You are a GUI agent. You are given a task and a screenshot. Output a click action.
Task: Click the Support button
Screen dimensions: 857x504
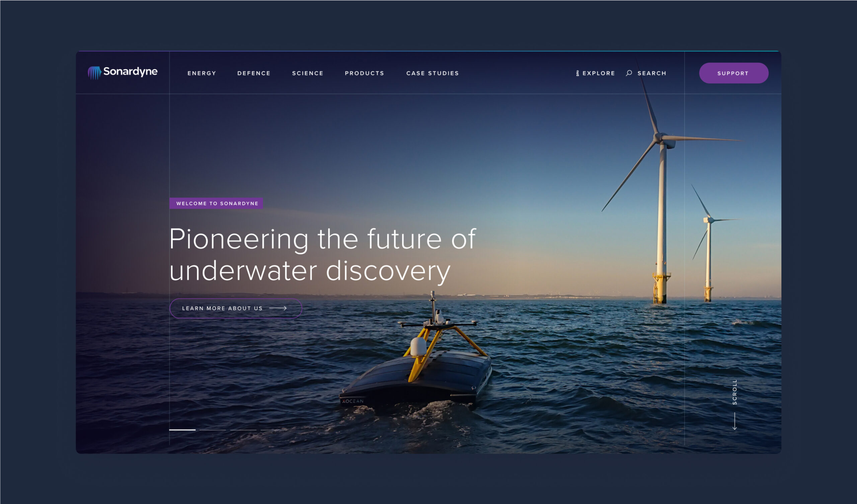(x=733, y=73)
